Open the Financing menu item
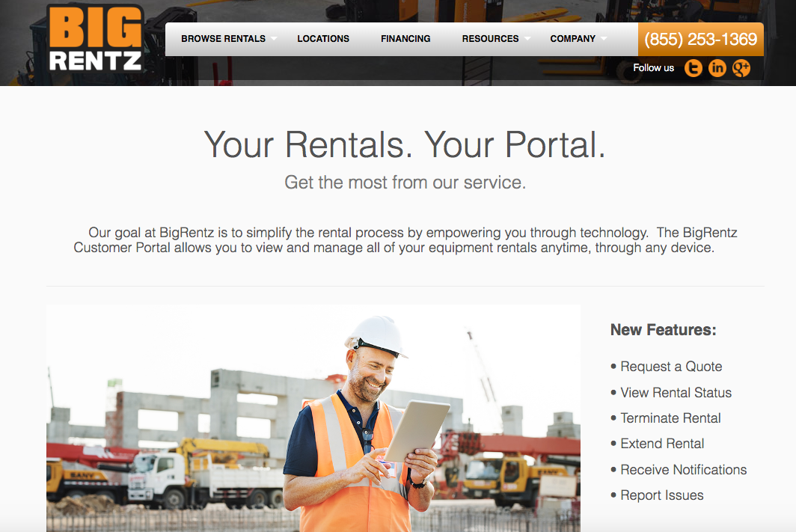 pyautogui.click(x=405, y=39)
